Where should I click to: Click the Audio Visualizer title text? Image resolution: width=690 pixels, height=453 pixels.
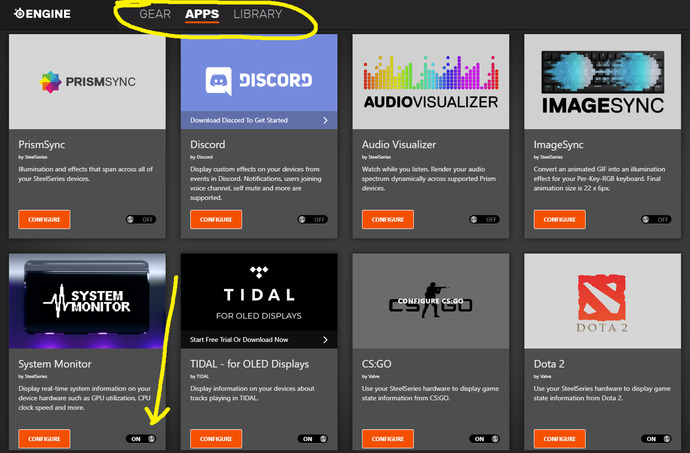point(399,144)
